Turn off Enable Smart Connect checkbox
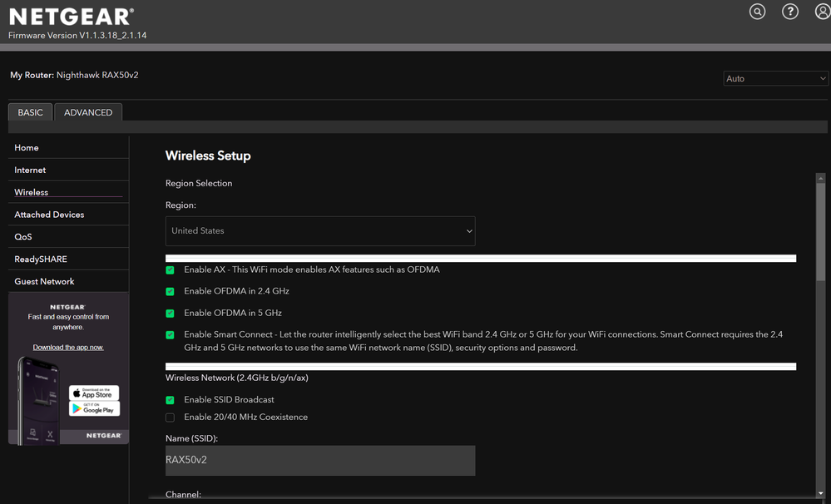The height and width of the screenshot is (504, 831). 171,335
